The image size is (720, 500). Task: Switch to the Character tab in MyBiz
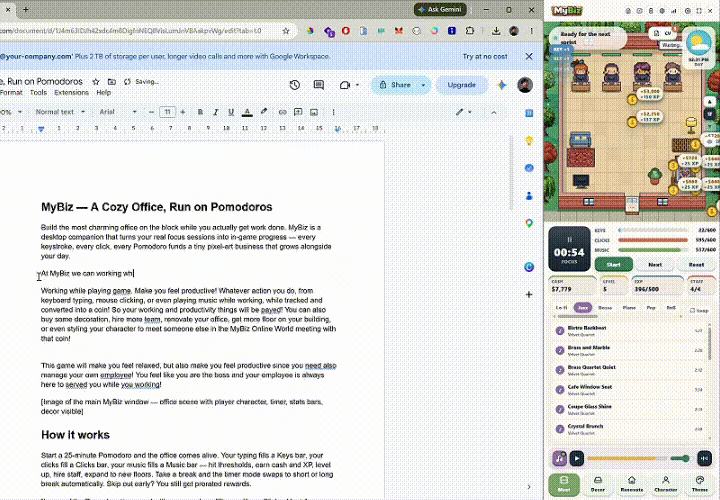[666, 484]
